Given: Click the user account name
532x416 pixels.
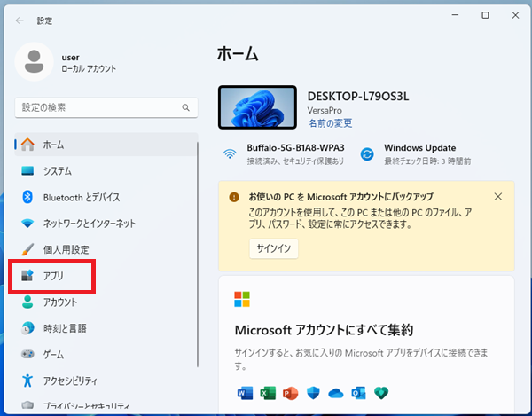Looking at the screenshot, I should 71,58.
